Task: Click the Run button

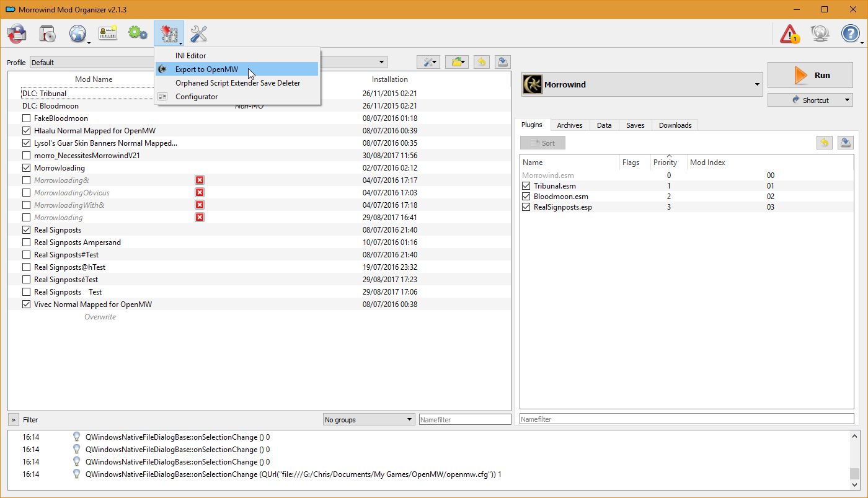Action: pos(810,75)
